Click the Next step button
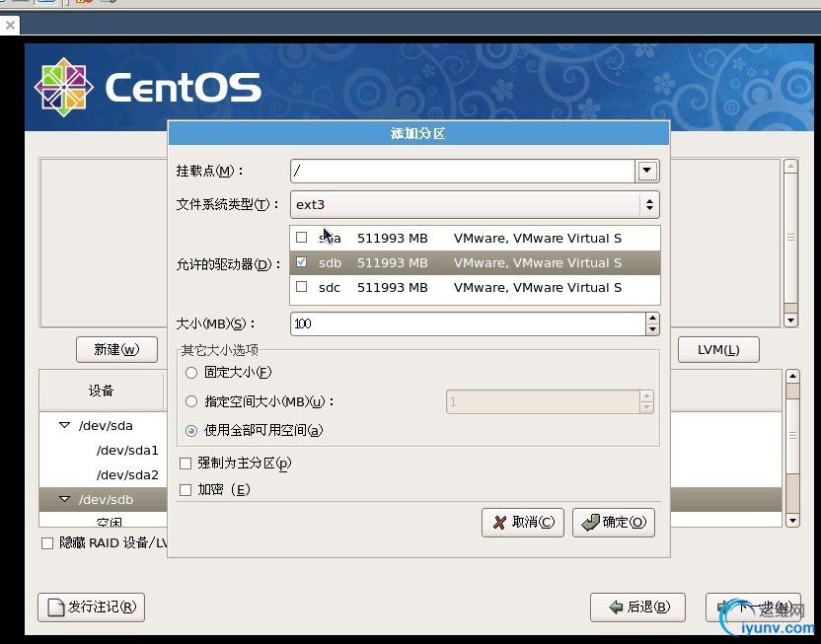 coord(753,607)
